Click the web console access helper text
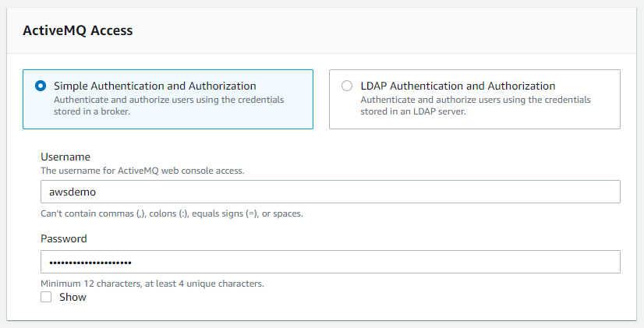644x328 pixels. [x=143, y=170]
